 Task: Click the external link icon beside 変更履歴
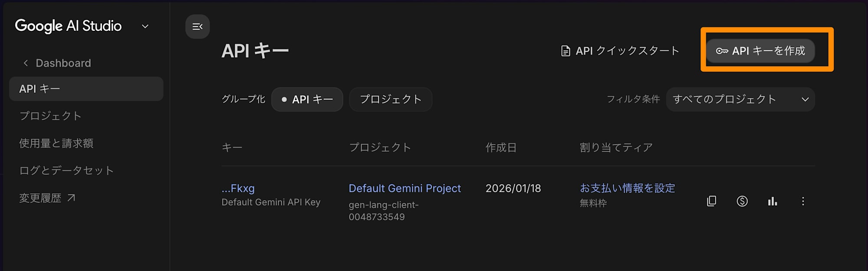click(x=72, y=198)
